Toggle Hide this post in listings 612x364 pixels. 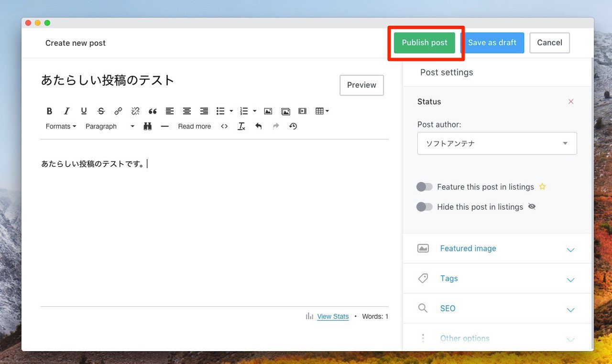pos(425,207)
